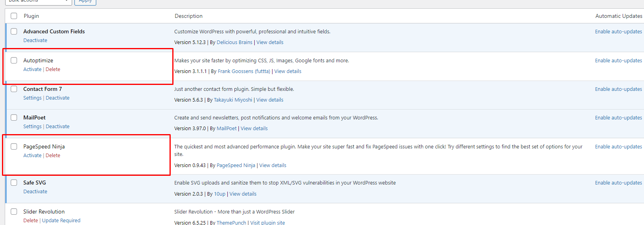Screen dimensions: 644x225
Task: Open Contact Form 7 Settings
Action: [x=32, y=98]
